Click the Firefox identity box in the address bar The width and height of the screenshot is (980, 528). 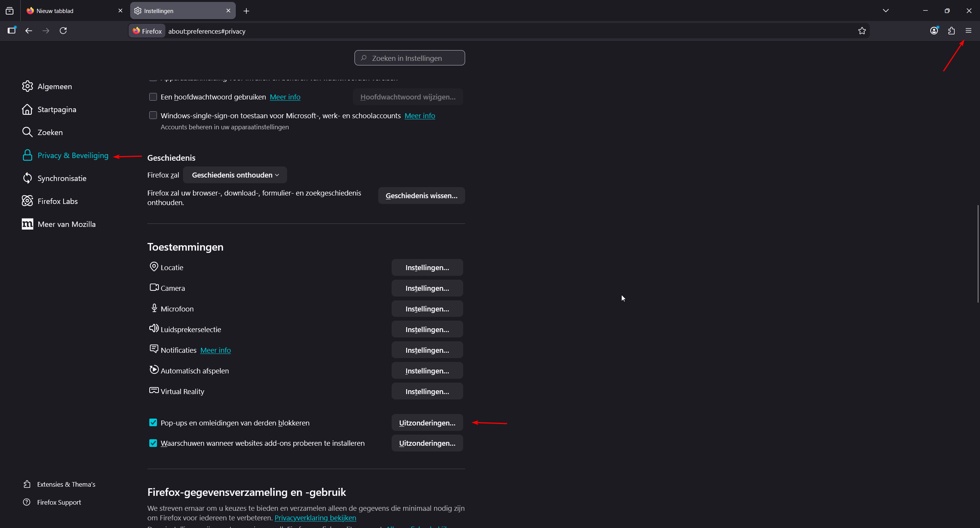coord(147,31)
